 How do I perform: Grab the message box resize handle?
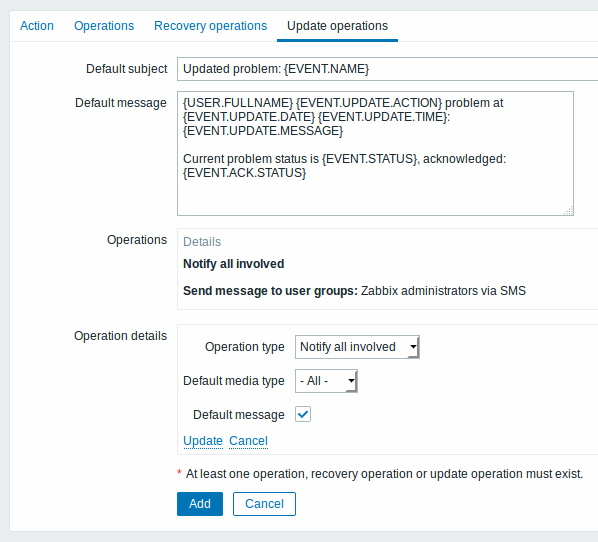[568, 211]
